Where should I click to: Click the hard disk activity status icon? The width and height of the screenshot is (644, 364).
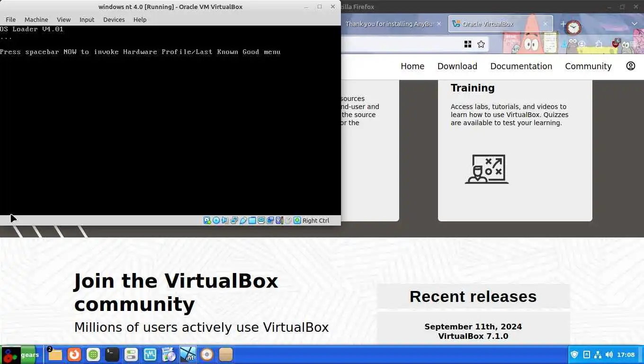(x=207, y=220)
